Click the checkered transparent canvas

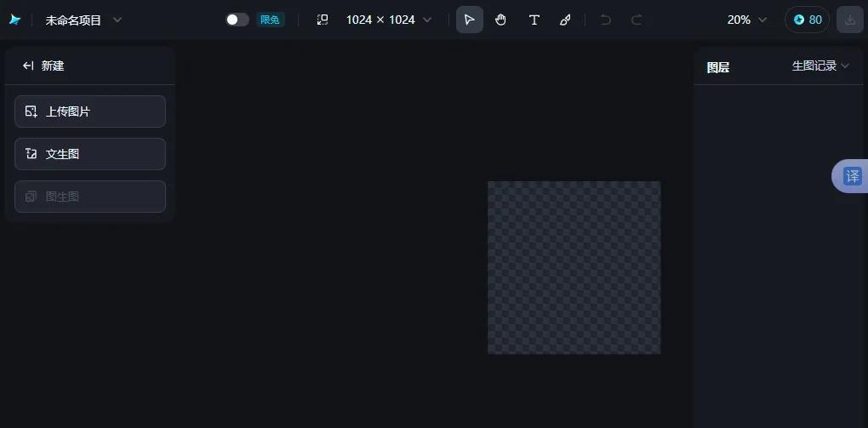tap(574, 267)
